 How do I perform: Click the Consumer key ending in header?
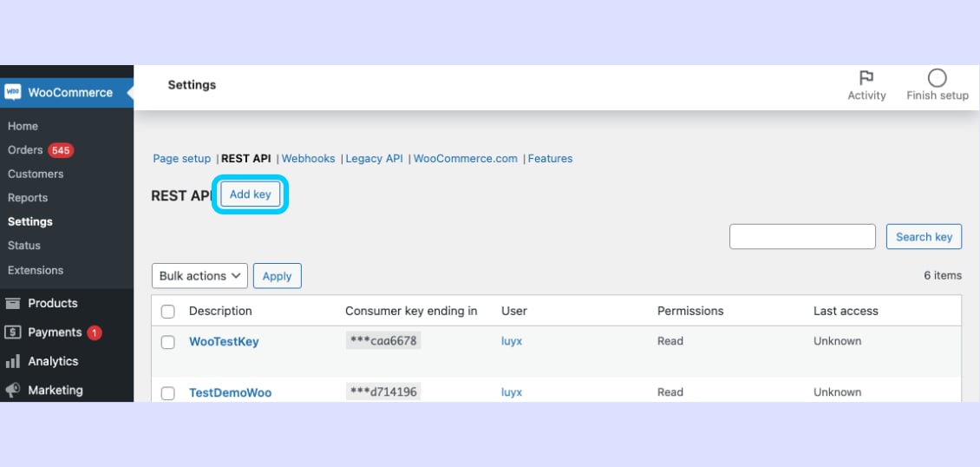click(411, 311)
